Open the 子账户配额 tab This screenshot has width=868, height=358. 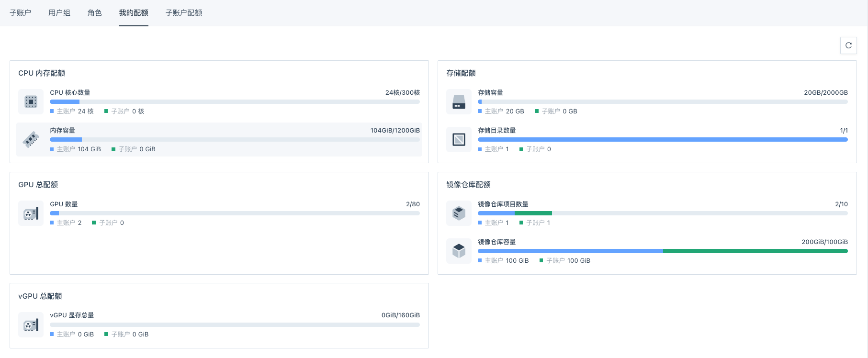(184, 13)
